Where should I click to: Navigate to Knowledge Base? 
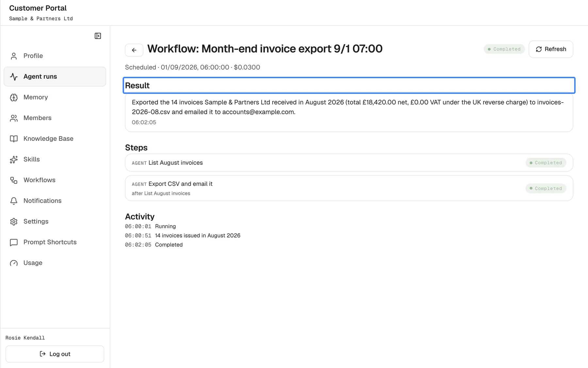point(55,139)
